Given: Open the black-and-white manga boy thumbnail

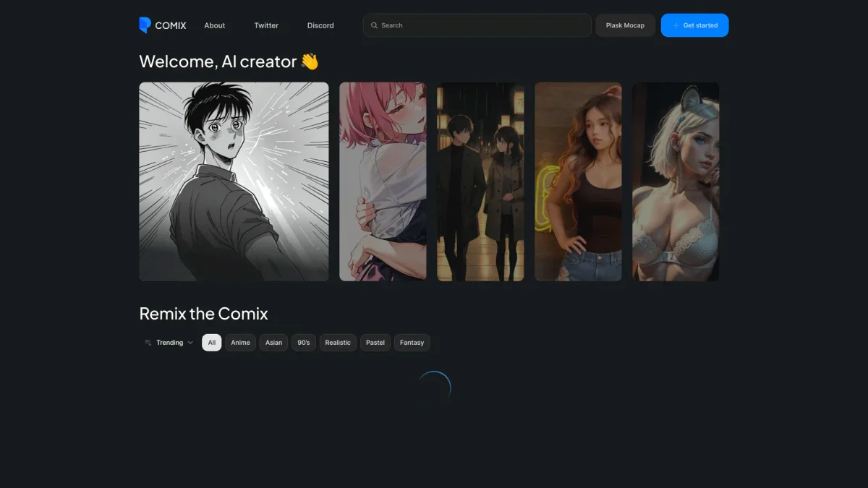Looking at the screenshot, I should click(x=234, y=181).
